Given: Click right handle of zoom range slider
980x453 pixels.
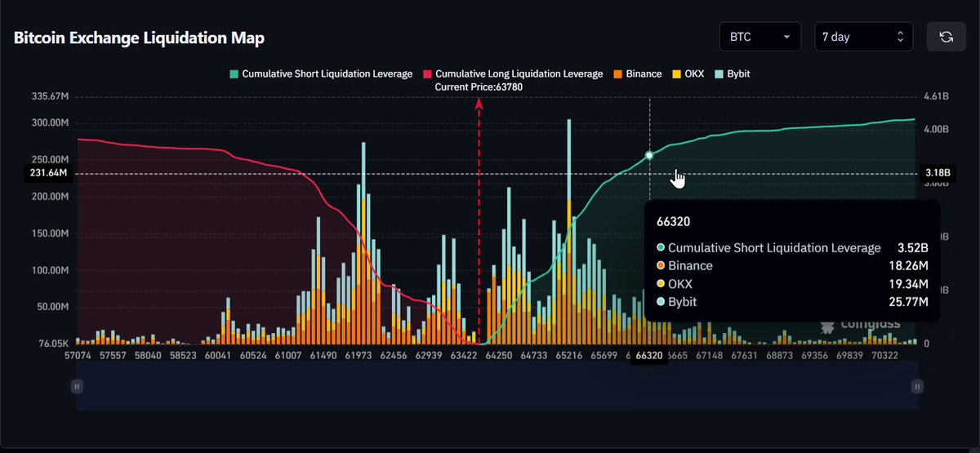Looking at the screenshot, I should coord(917,386).
